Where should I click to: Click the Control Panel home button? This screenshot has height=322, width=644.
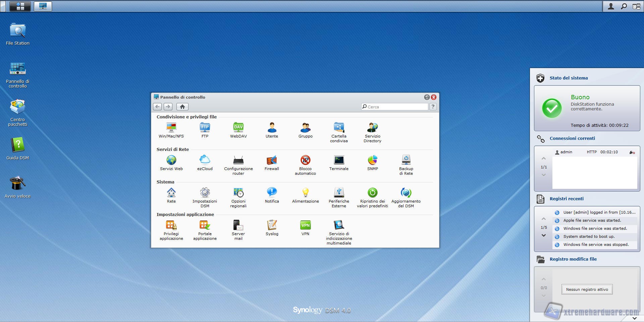pyautogui.click(x=182, y=107)
